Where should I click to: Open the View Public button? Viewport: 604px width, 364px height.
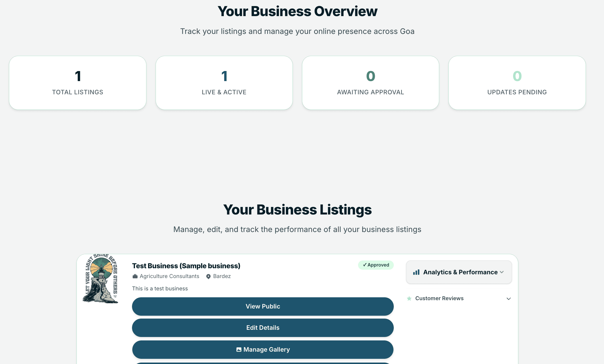pos(263,306)
